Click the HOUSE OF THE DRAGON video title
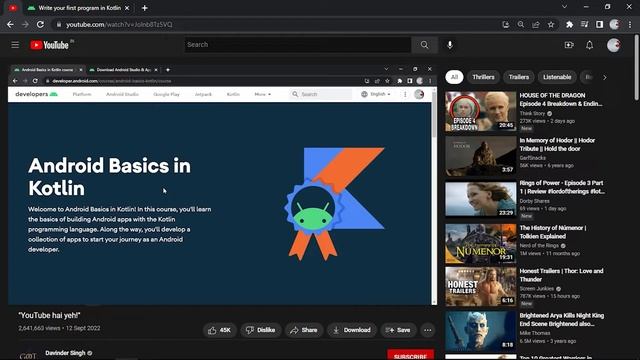640x360 pixels. pyautogui.click(x=561, y=100)
